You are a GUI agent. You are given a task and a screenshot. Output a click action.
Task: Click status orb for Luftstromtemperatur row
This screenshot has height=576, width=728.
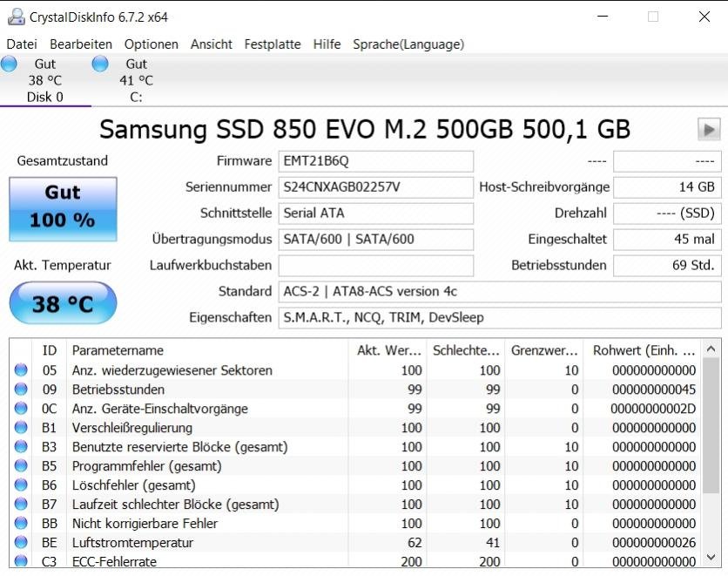pyautogui.click(x=21, y=542)
